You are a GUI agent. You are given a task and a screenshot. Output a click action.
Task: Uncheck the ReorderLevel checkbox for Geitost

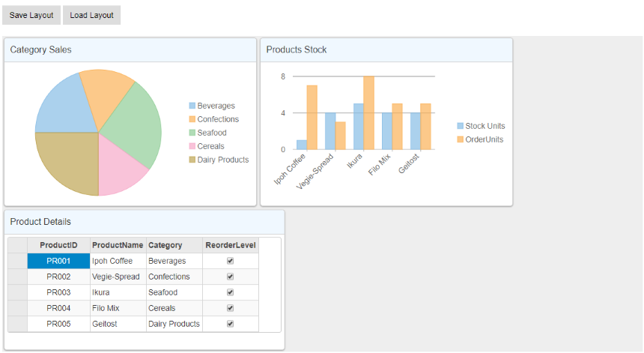click(231, 324)
